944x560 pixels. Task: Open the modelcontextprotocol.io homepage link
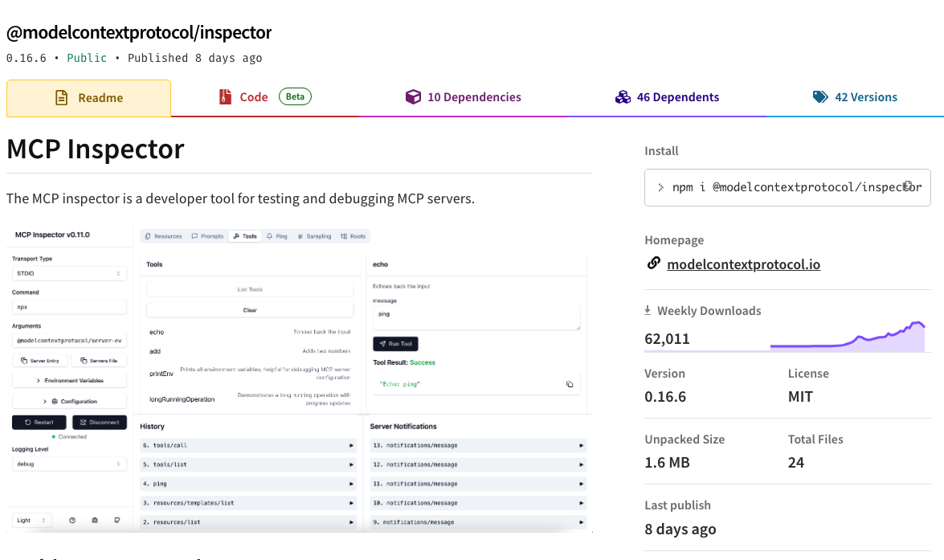click(743, 264)
